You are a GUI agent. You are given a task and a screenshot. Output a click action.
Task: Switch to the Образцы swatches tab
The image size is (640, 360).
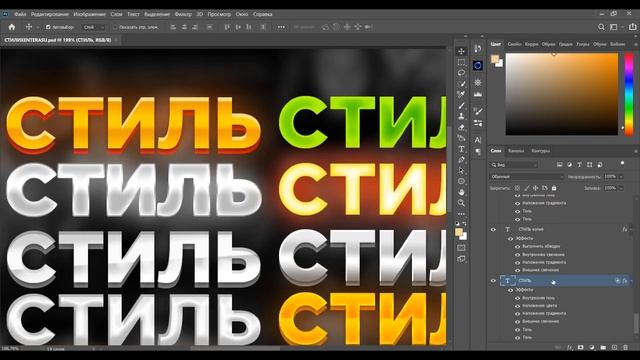click(548, 44)
